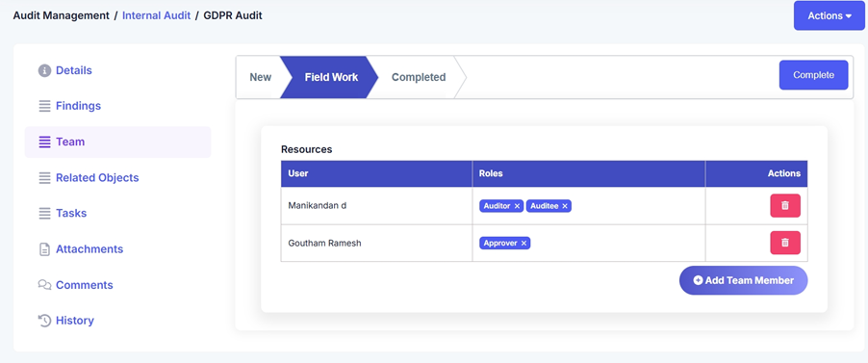
Task: Remove the Auditor role tag
Action: [x=517, y=206]
